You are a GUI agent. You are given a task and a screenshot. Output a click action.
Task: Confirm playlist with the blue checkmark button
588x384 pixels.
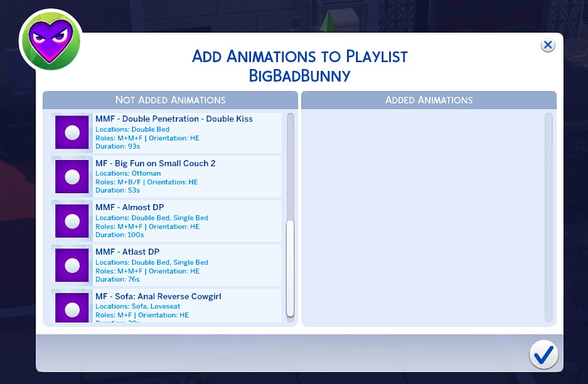click(x=543, y=355)
